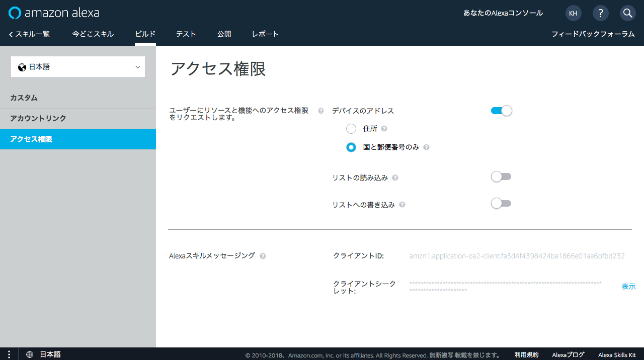Open あなたのAlexaコンソール link
The width and height of the screenshot is (644, 360).
(503, 13)
